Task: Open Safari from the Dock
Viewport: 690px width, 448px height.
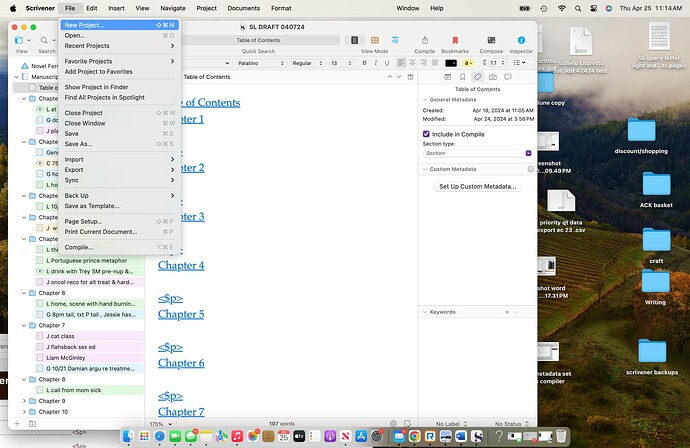Action: (x=160, y=436)
